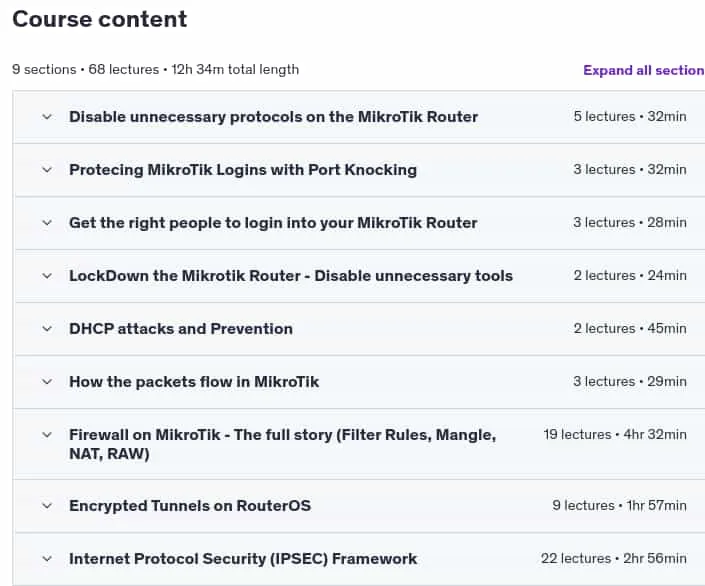Viewport: 705px width, 586px height.
Task: Expand chevron for How the packets flow
Action: [x=47, y=382]
